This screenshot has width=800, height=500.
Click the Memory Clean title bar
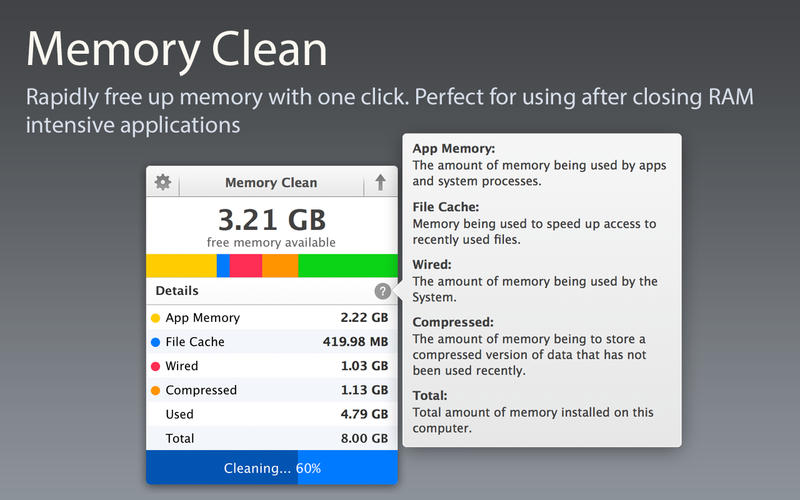pos(271,182)
